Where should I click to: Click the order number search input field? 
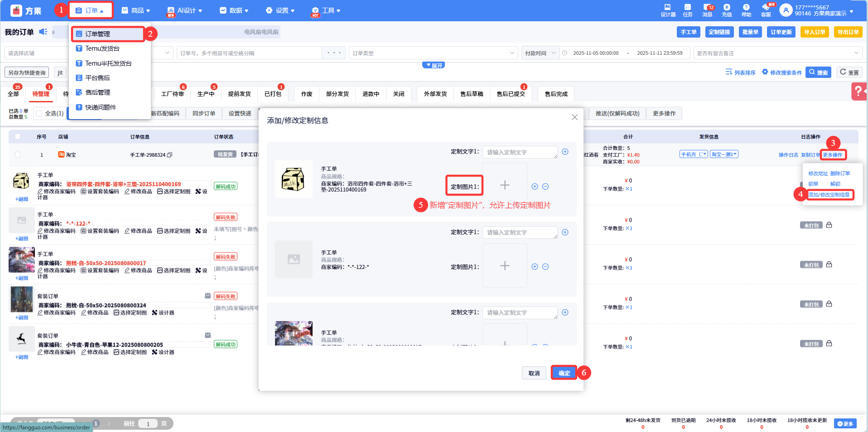point(250,53)
